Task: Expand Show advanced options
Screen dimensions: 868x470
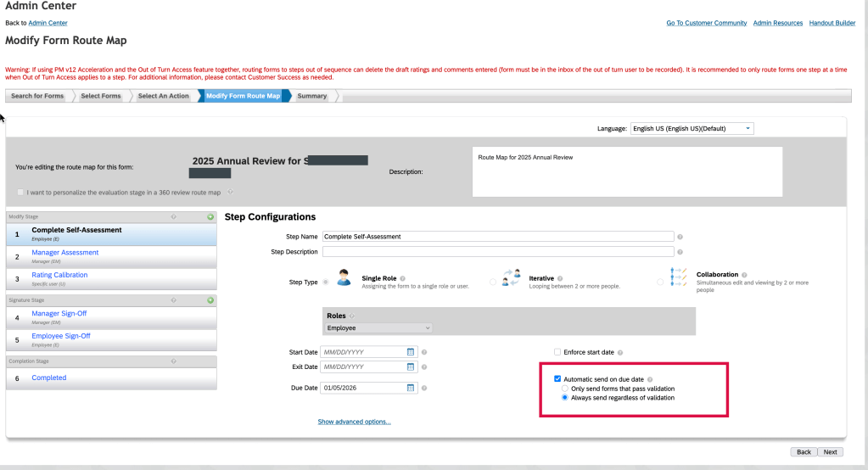Action: 354,422
